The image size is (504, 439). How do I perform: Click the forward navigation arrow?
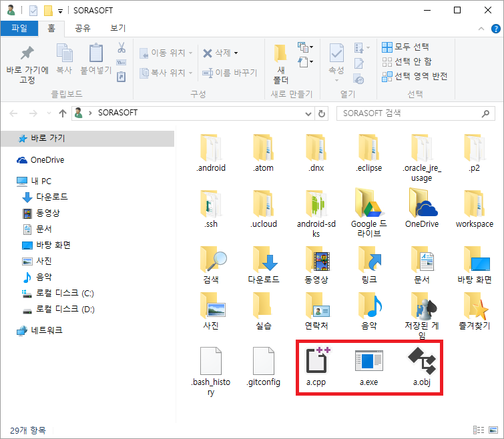tap(33, 113)
